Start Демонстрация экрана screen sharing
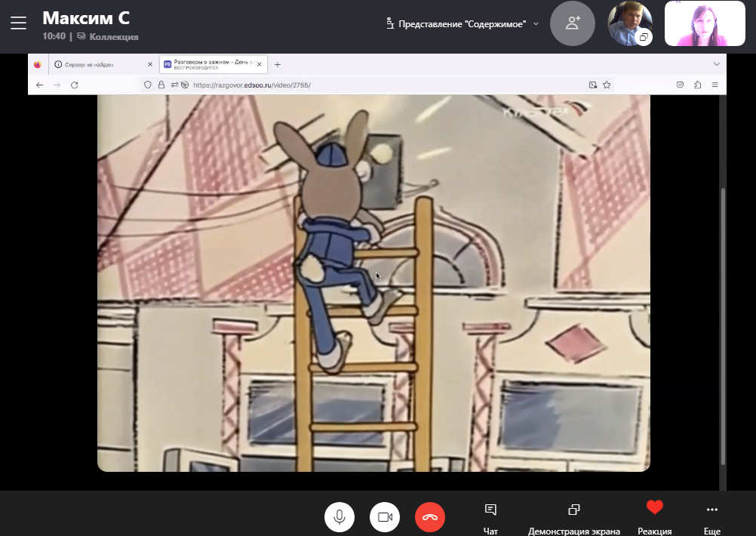This screenshot has width=756, height=536. 573,519
